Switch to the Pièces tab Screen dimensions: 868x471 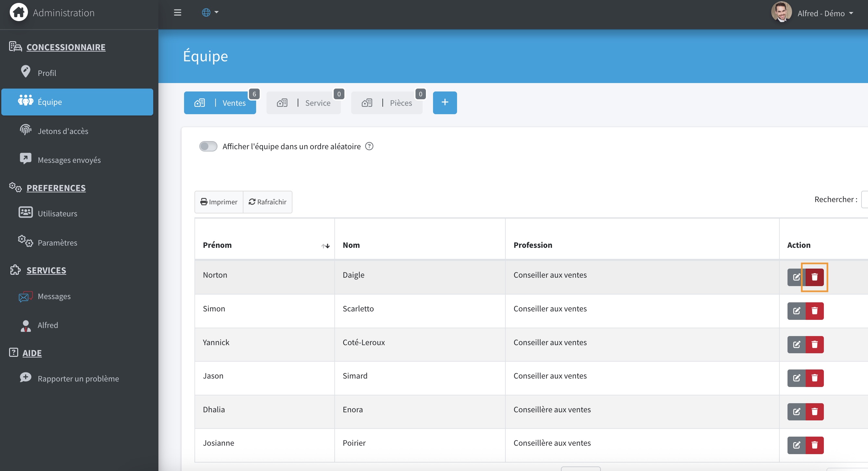coord(387,103)
